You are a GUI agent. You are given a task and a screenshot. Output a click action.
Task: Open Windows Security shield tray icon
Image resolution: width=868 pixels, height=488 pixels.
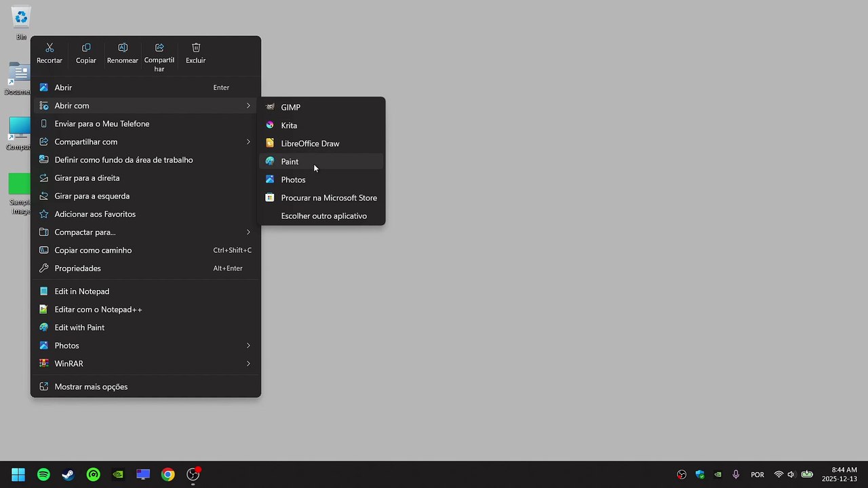[700, 474]
